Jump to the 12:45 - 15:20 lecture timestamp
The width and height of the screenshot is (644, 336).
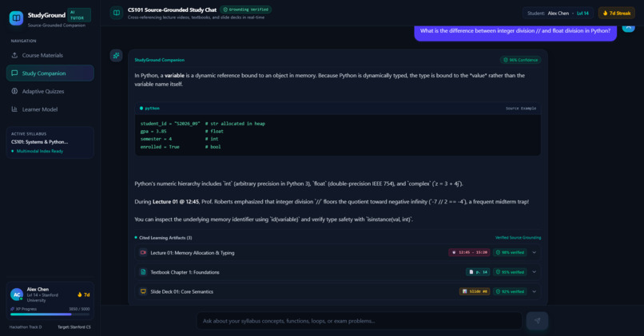(469, 252)
